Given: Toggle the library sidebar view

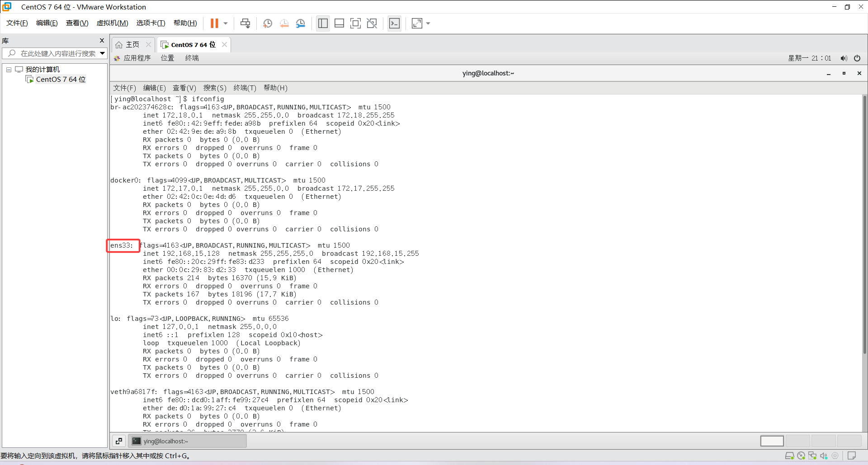Looking at the screenshot, I should (323, 23).
